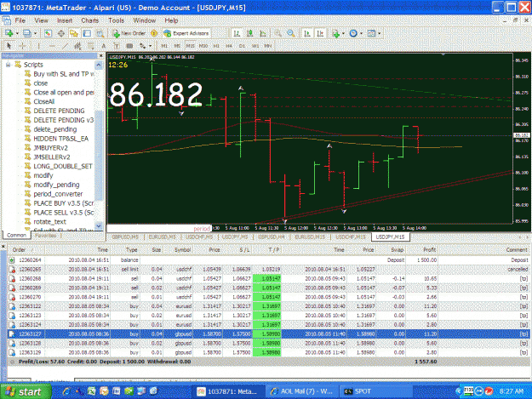Expand the Indicators dropdown arrow
Image resolution: width=532 pixels, height=399 pixels.
[343, 33]
